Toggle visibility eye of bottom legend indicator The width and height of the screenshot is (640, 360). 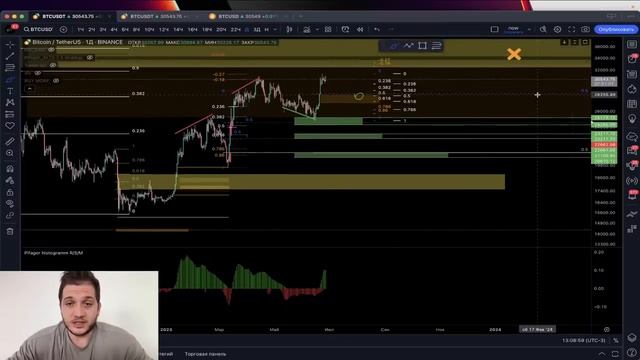(56, 81)
